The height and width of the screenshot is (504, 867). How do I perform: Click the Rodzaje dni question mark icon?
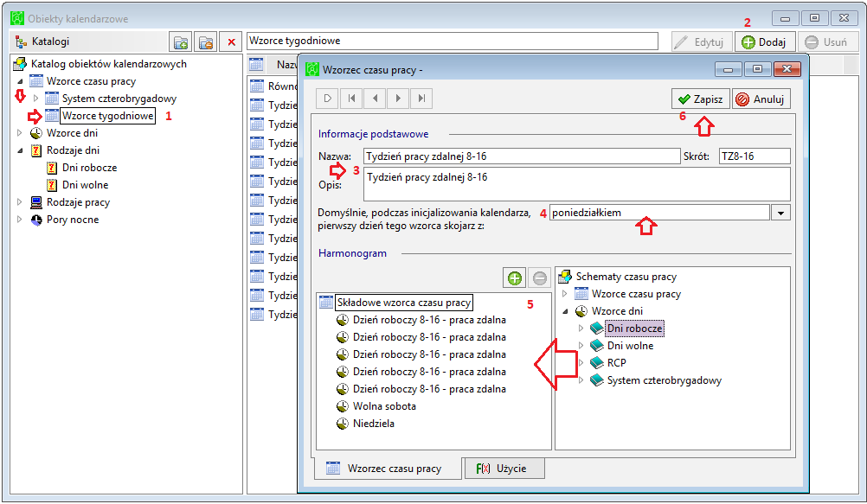(36, 150)
